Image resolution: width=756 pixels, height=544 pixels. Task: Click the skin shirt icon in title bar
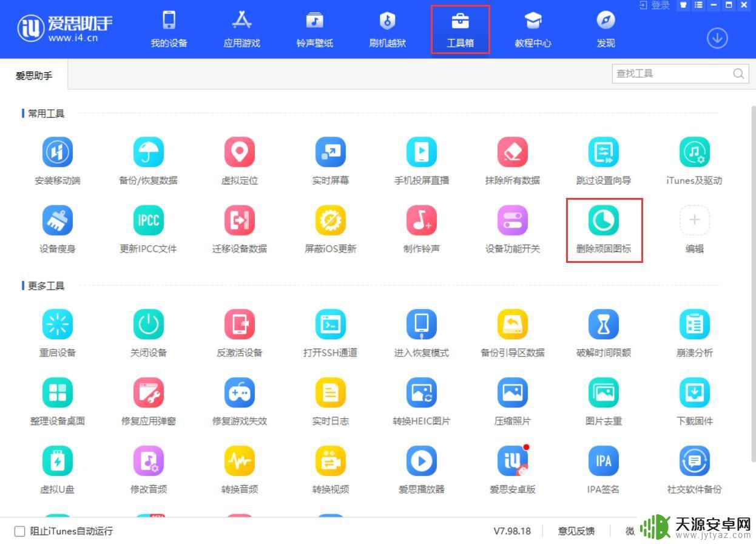(x=683, y=5)
